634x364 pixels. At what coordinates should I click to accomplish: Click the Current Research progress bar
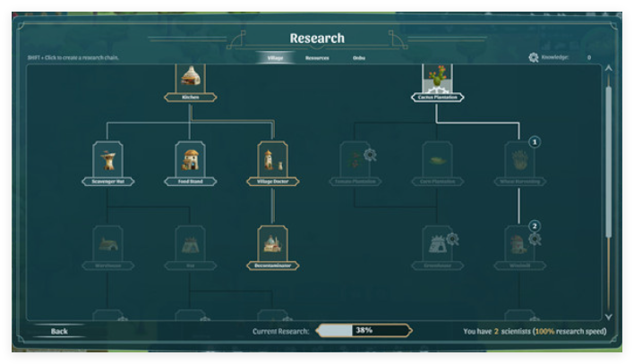tap(364, 330)
